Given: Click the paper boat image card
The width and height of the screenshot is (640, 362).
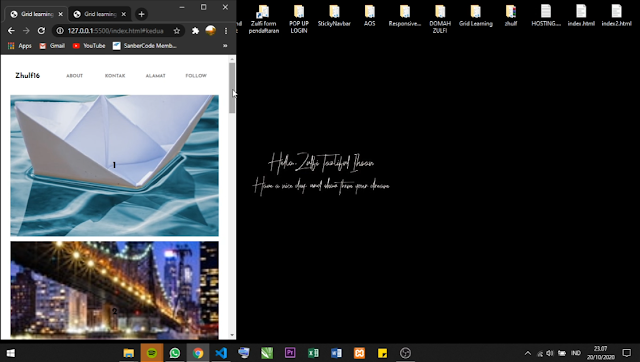Looking at the screenshot, I should (114, 166).
